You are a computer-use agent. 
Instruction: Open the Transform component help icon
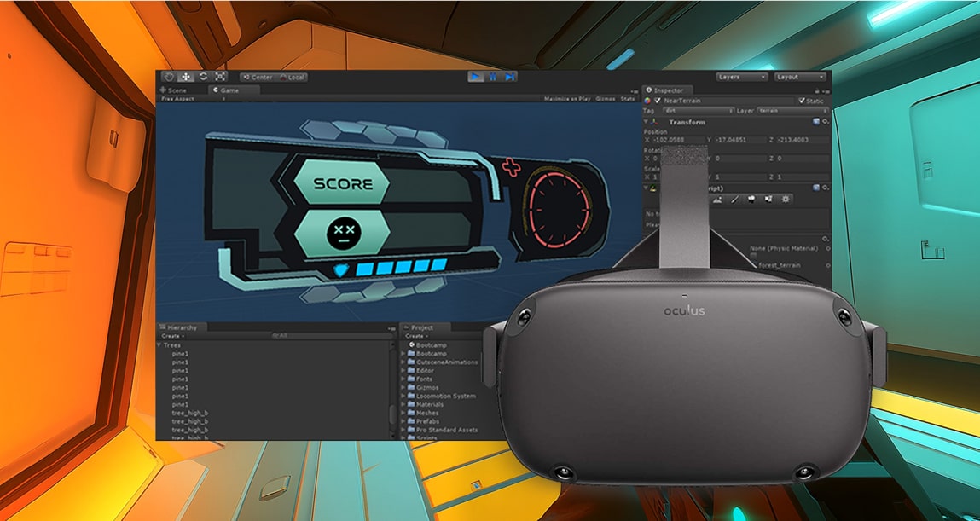816,122
